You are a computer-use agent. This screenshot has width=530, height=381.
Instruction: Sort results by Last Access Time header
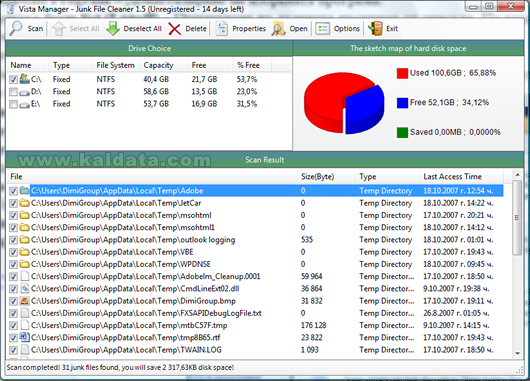[461, 177]
